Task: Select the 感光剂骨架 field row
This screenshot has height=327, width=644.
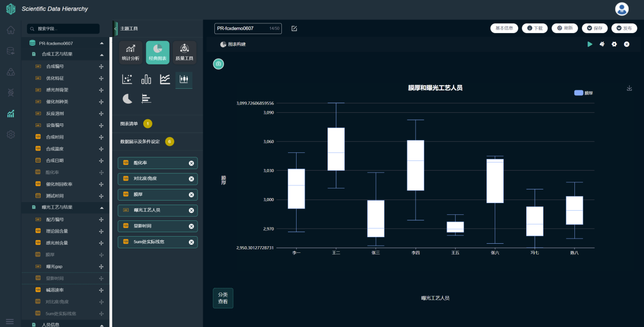Action: click(66, 90)
